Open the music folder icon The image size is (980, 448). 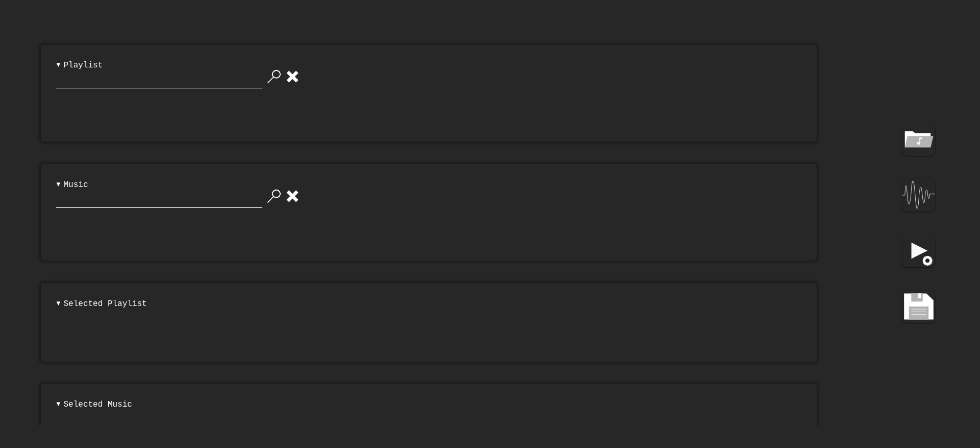click(x=918, y=139)
